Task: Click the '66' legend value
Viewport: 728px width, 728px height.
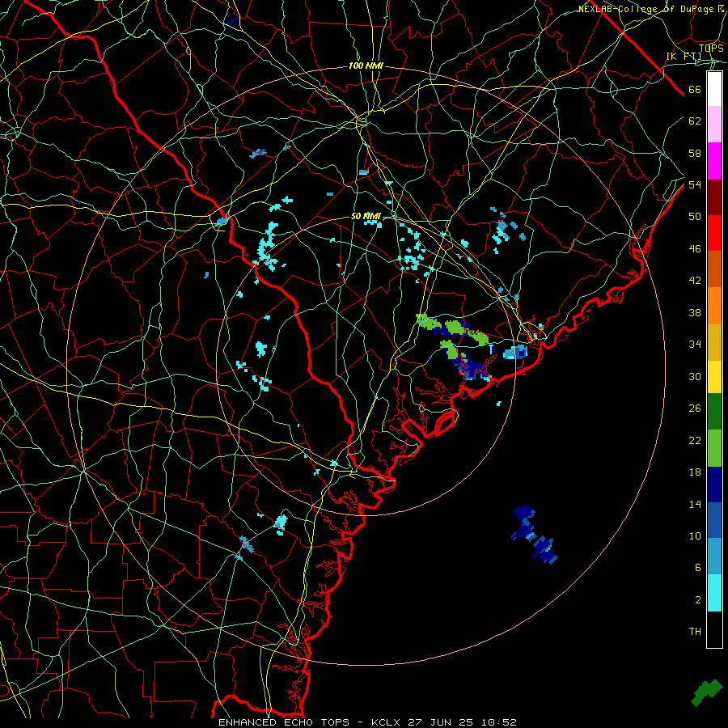Action: coord(695,90)
